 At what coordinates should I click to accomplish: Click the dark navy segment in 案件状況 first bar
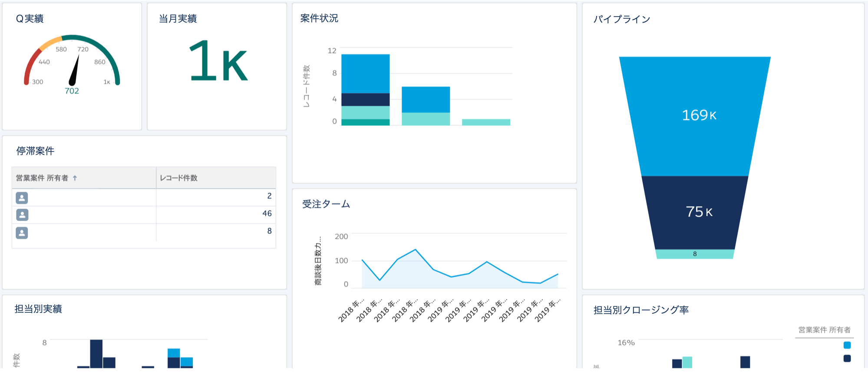365,99
